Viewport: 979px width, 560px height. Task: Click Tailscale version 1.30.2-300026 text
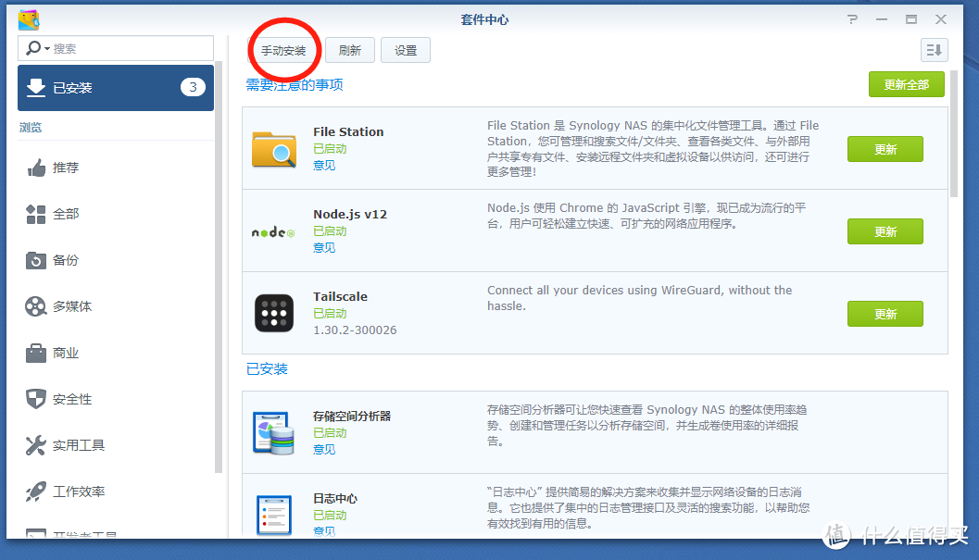coord(355,330)
